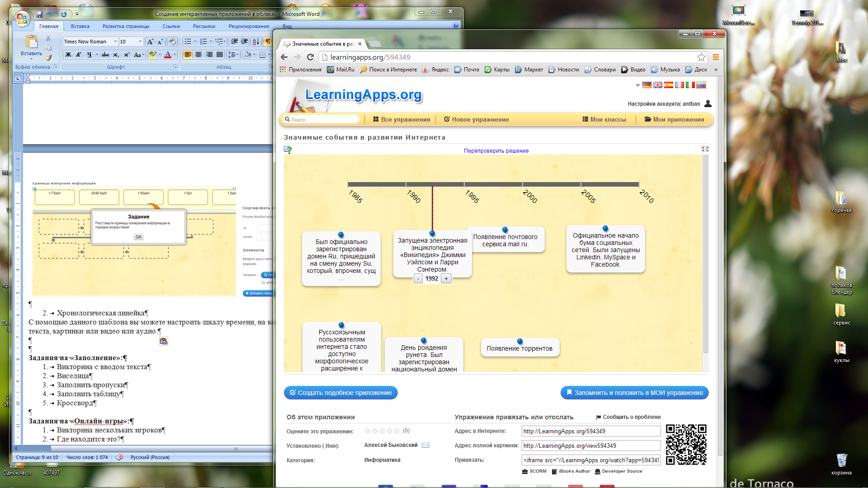This screenshot has height=488, width=868.
Task: Bookmark the page with the star icon
Action: pos(701,57)
